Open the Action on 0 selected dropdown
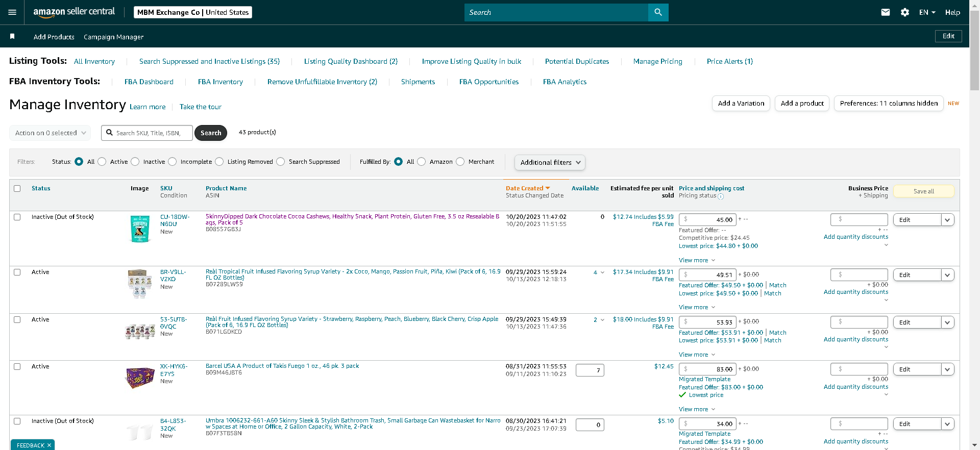This screenshot has height=450, width=980. [x=50, y=133]
